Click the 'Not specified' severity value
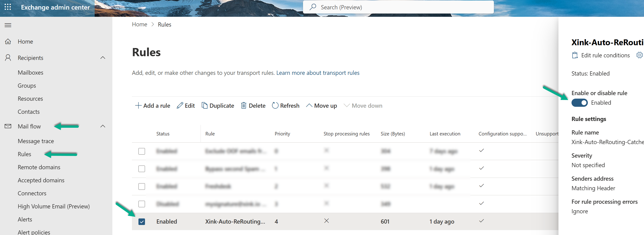The width and height of the screenshot is (644, 235). coord(588,165)
